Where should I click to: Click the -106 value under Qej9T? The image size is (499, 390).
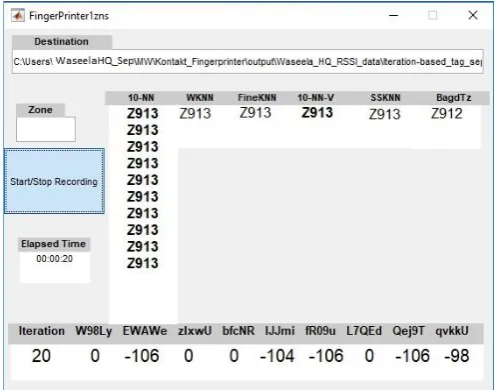pyautogui.click(x=413, y=356)
